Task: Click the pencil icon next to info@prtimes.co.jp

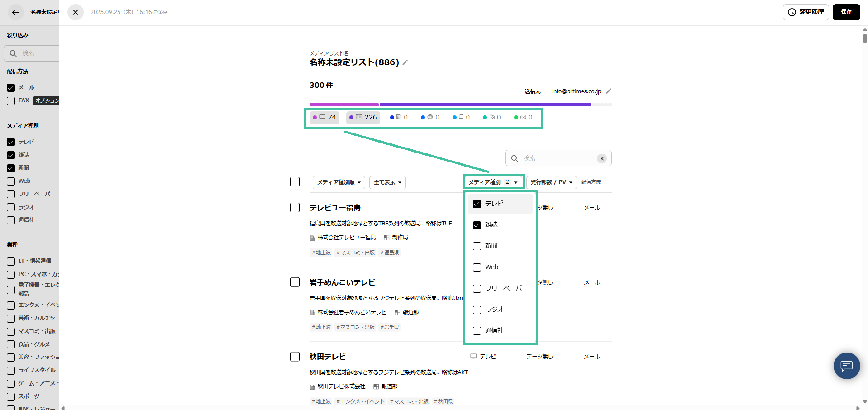Action: pos(609,91)
